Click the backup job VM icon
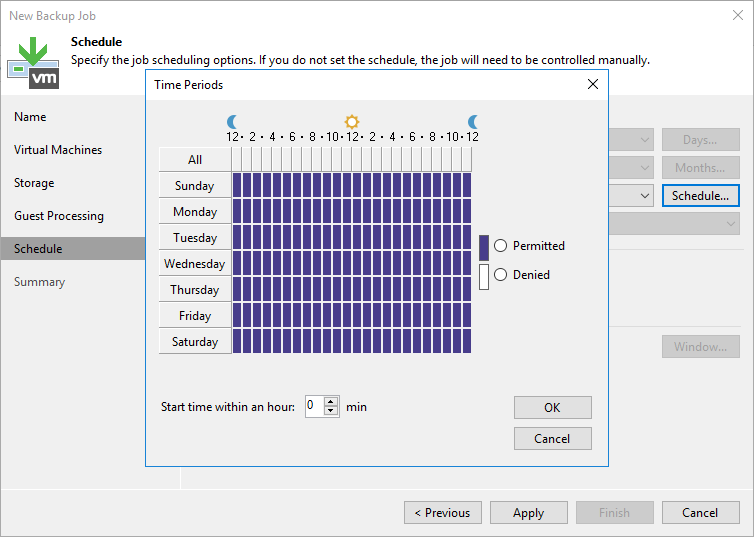The image size is (754, 537). click(x=33, y=61)
